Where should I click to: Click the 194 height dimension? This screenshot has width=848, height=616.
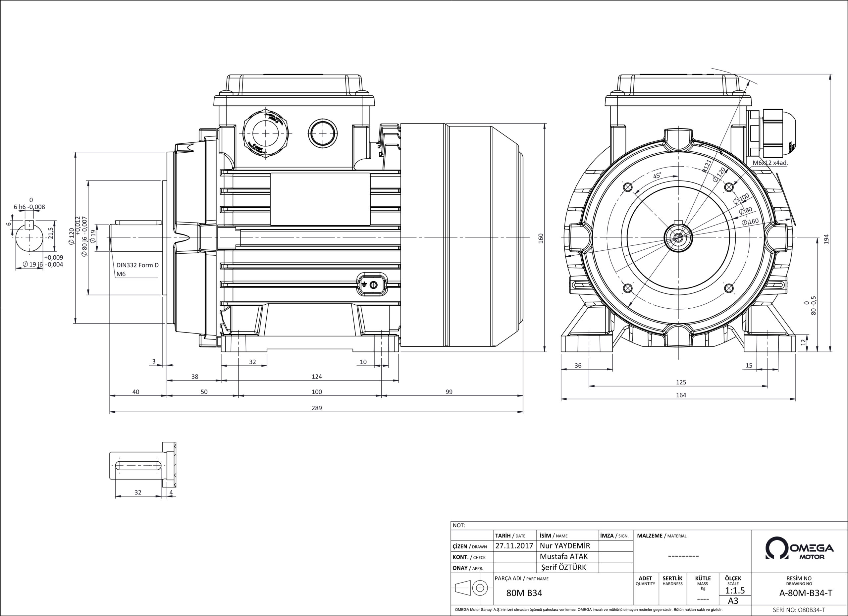pos(826,239)
